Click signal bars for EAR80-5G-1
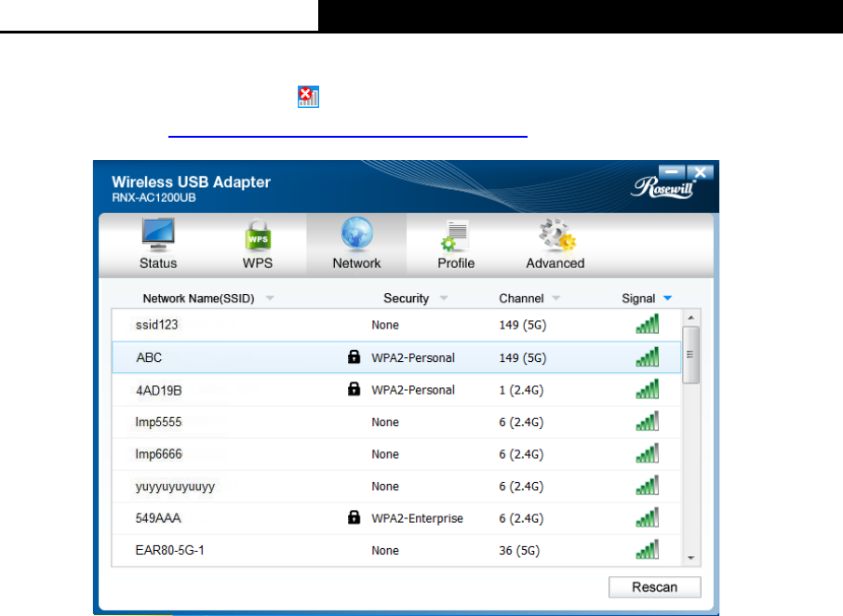The width and height of the screenshot is (843, 616). [648, 550]
